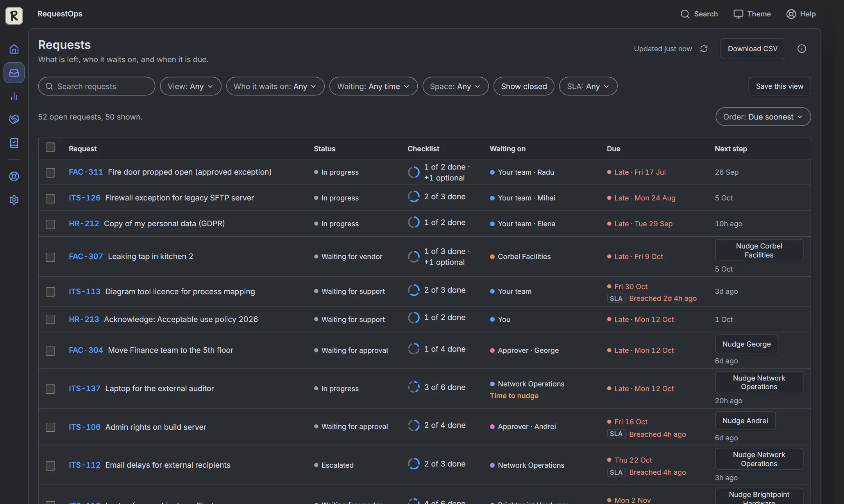Click Save this view button

pos(780,86)
